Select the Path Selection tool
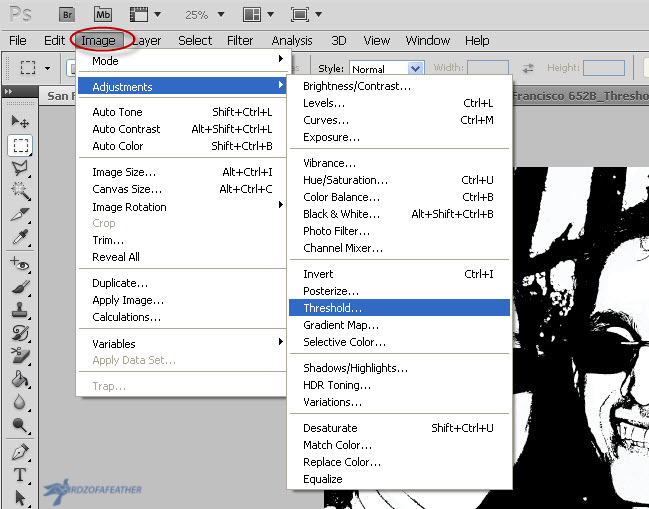The image size is (649, 509). pos(20,497)
